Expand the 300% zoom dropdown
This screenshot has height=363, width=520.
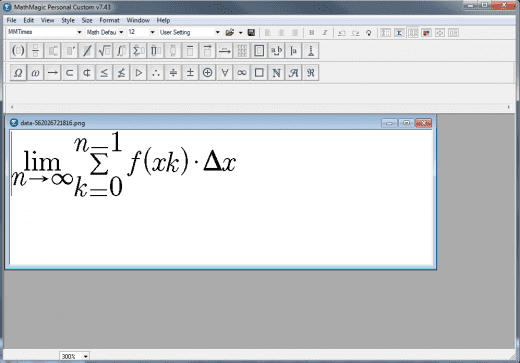pos(86,356)
